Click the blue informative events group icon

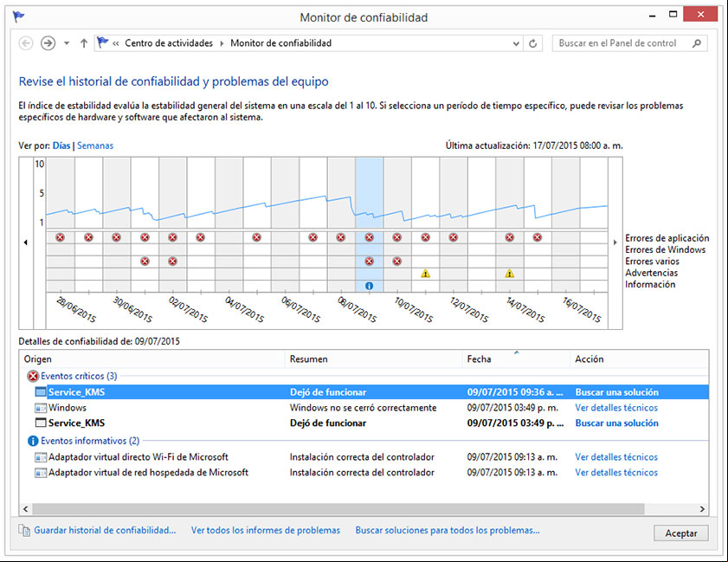click(x=33, y=441)
